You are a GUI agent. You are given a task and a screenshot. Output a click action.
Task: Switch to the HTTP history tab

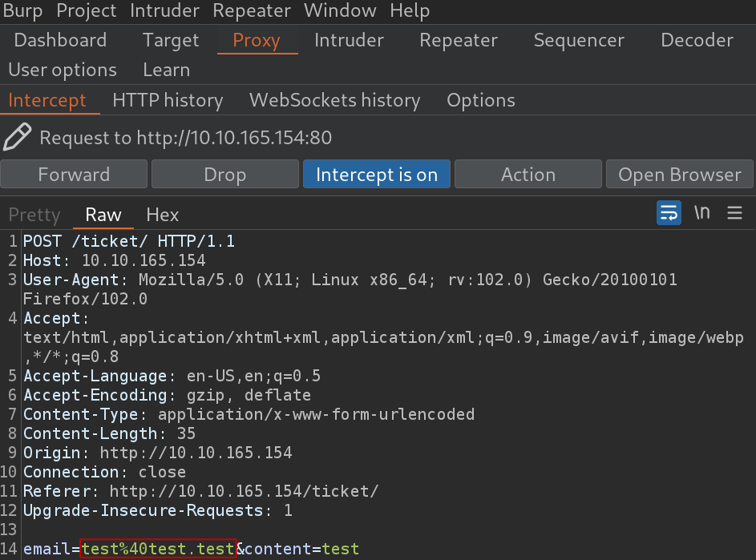coord(168,100)
